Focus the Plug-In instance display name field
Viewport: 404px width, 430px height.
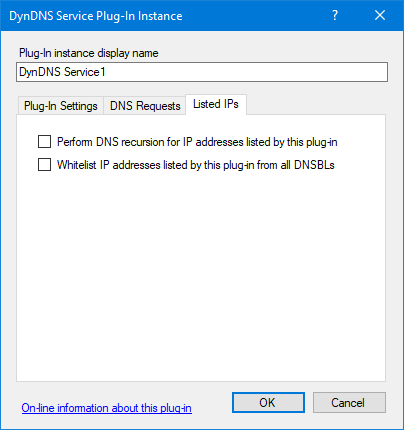(x=202, y=72)
